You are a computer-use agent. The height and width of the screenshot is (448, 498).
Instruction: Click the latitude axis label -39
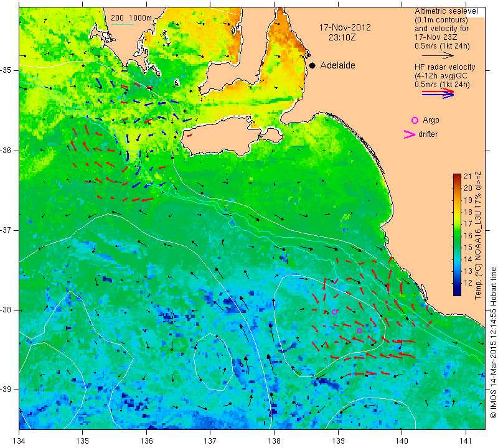coord(6,390)
